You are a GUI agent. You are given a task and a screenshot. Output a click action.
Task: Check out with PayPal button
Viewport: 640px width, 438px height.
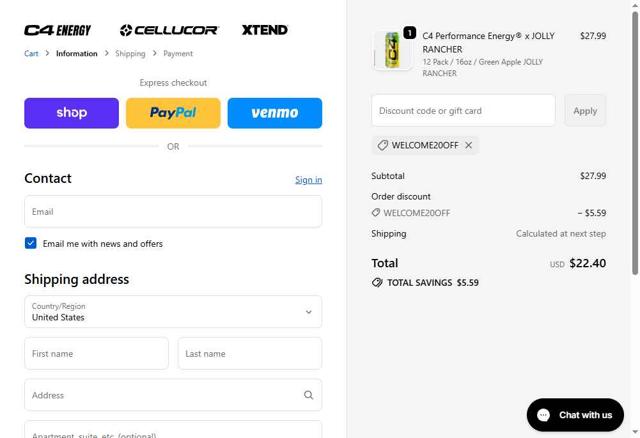tap(173, 113)
